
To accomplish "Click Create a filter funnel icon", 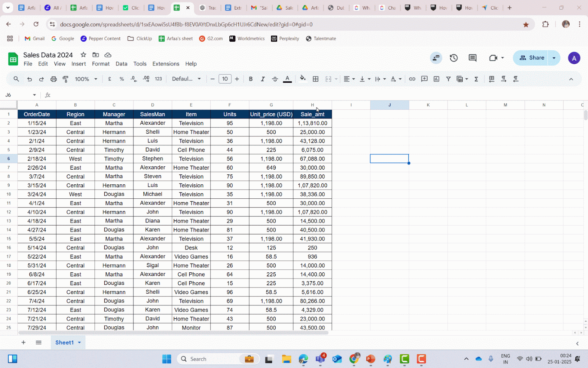I will click(x=448, y=79).
